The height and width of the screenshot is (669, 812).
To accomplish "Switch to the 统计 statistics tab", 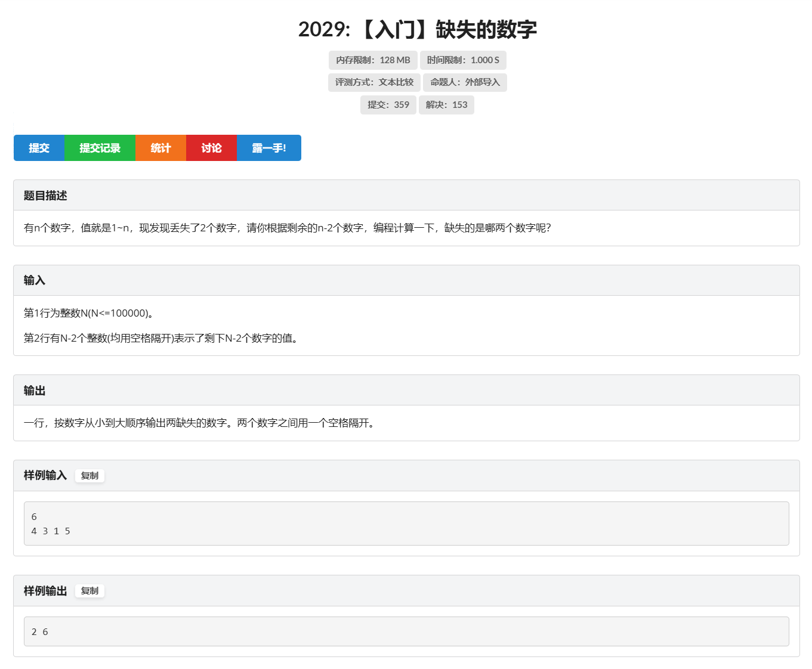I will pos(160,148).
